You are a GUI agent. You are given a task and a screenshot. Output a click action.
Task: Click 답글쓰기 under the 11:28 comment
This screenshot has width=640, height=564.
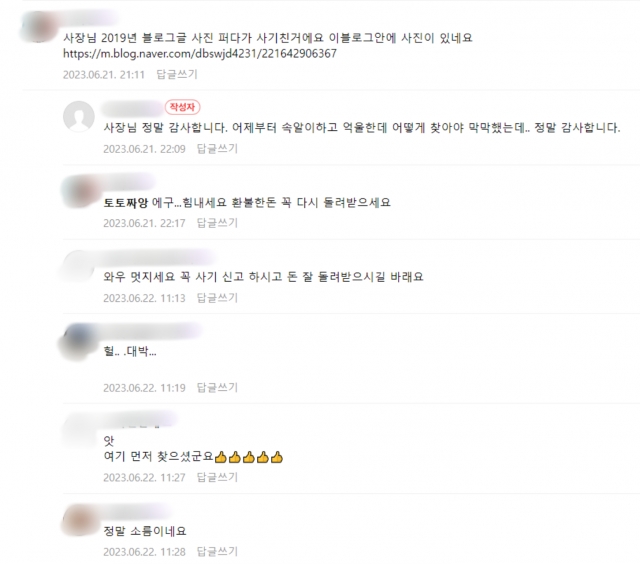coord(217,552)
